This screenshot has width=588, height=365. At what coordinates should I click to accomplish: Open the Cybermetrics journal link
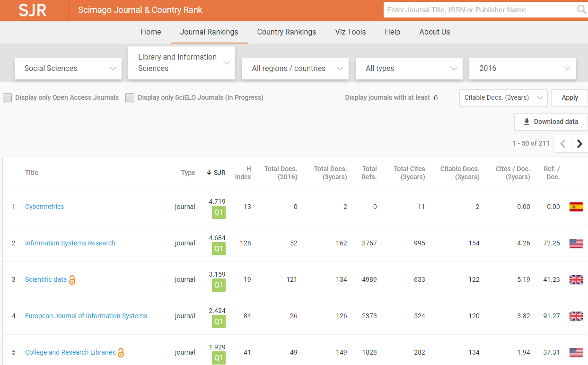(44, 207)
